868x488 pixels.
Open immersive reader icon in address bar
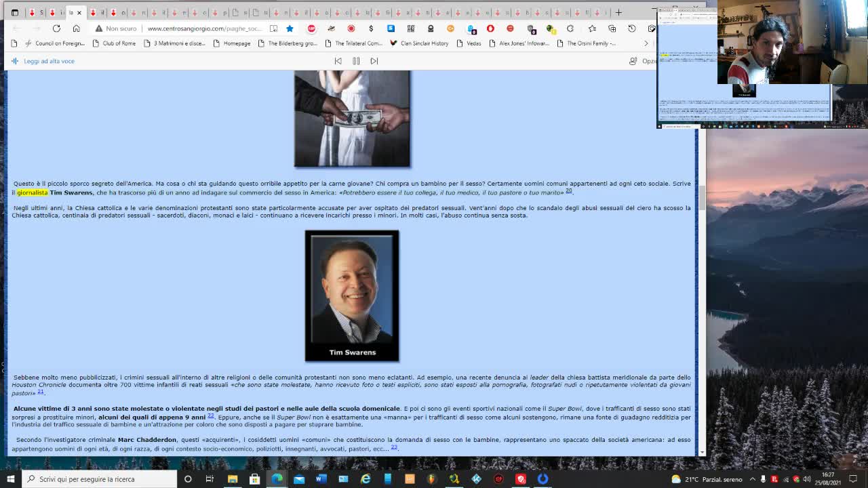pos(273,28)
